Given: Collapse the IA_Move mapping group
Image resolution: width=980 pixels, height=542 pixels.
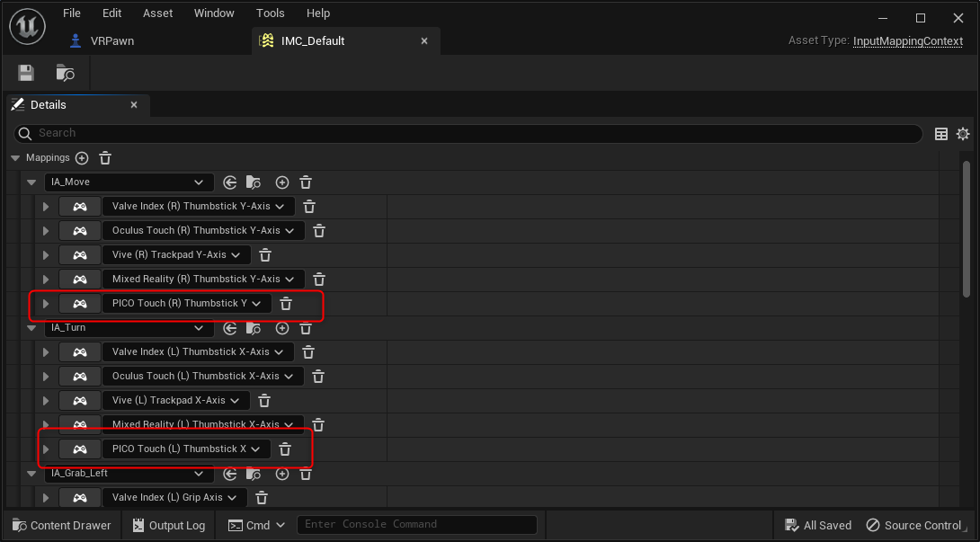Looking at the screenshot, I should point(31,182).
